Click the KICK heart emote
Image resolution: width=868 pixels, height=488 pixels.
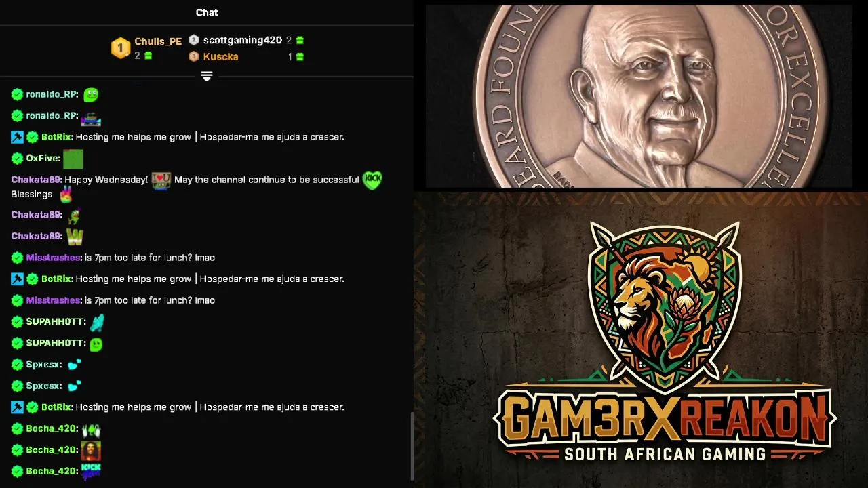pyautogui.click(x=372, y=180)
